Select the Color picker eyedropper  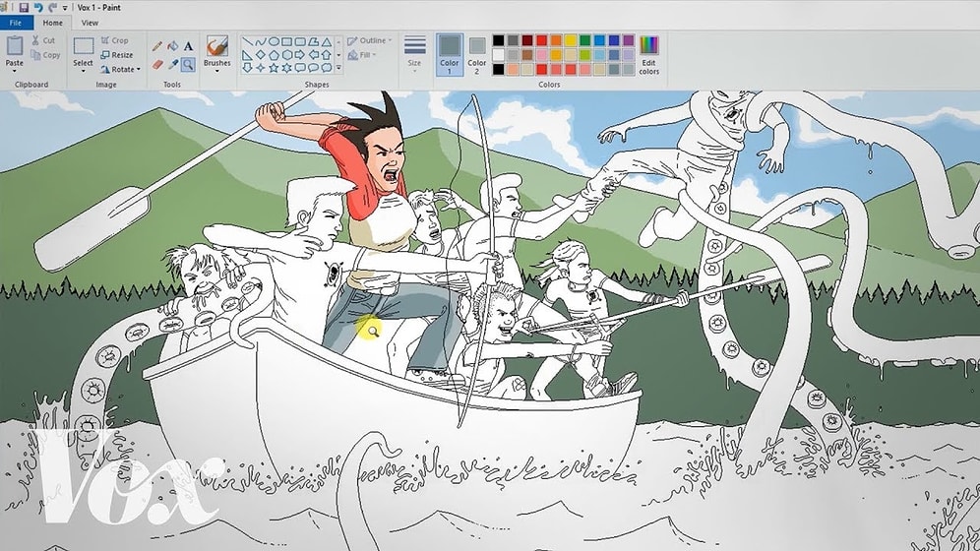coord(172,65)
